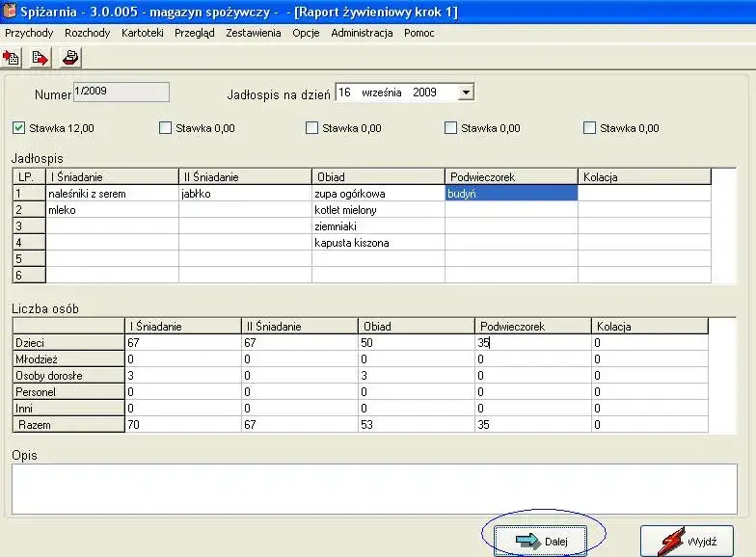Open the Zestawienia menu

point(253,33)
